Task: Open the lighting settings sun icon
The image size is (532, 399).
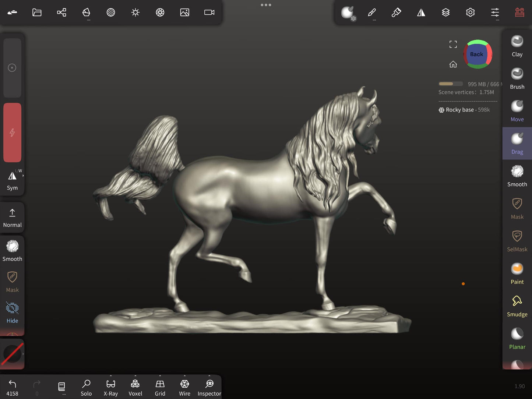Action: (x=135, y=13)
